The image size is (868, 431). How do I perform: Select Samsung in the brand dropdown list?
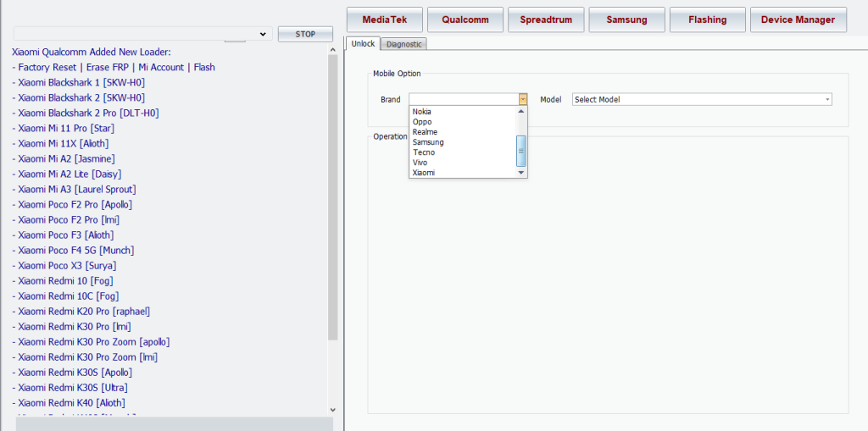click(x=428, y=142)
